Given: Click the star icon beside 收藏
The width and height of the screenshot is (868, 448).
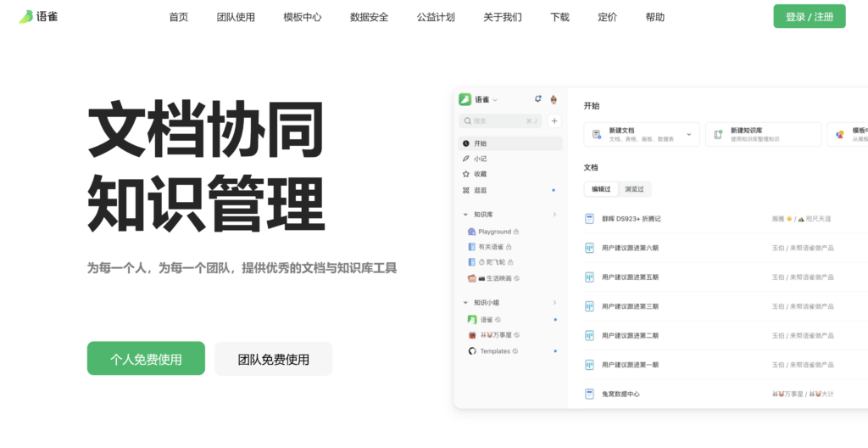Looking at the screenshot, I should 466,174.
